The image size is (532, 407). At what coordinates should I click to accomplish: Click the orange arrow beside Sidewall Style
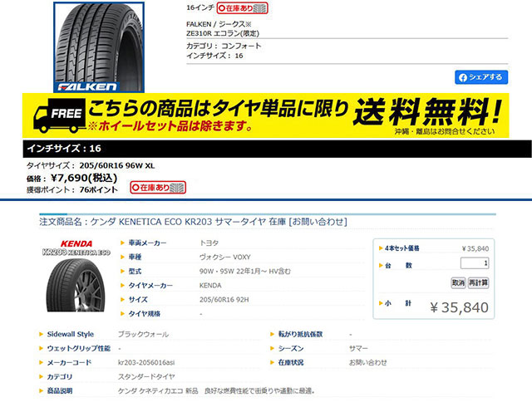[41, 334]
